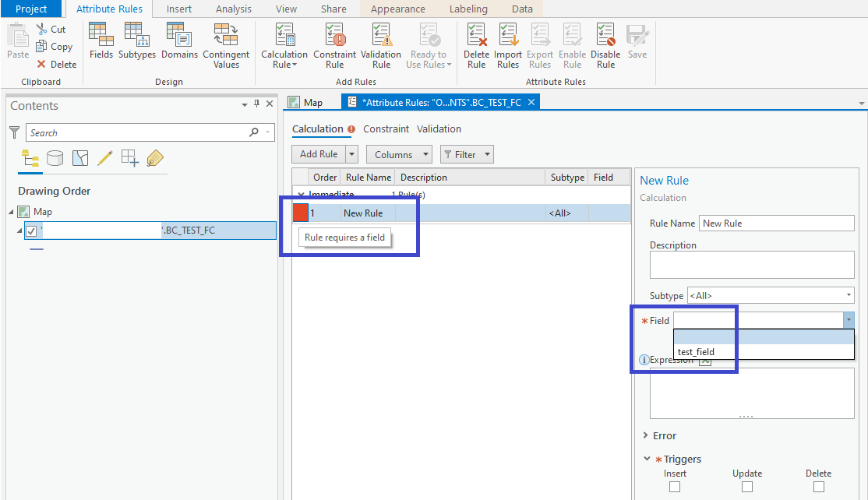Image resolution: width=868 pixels, height=500 pixels.
Task: Open the Analysis ribbon tab
Action: pos(233,9)
